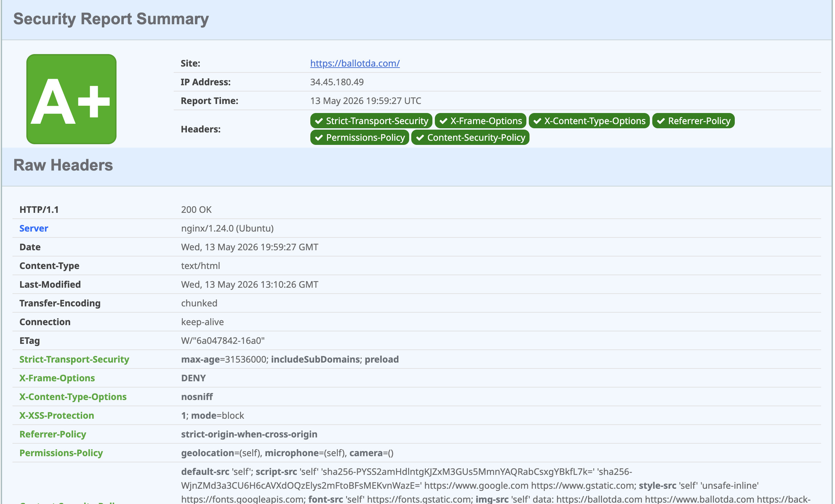The height and width of the screenshot is (504, 835).
Task: Click the HTTP/1.1 row label
Action: [39, 210]
